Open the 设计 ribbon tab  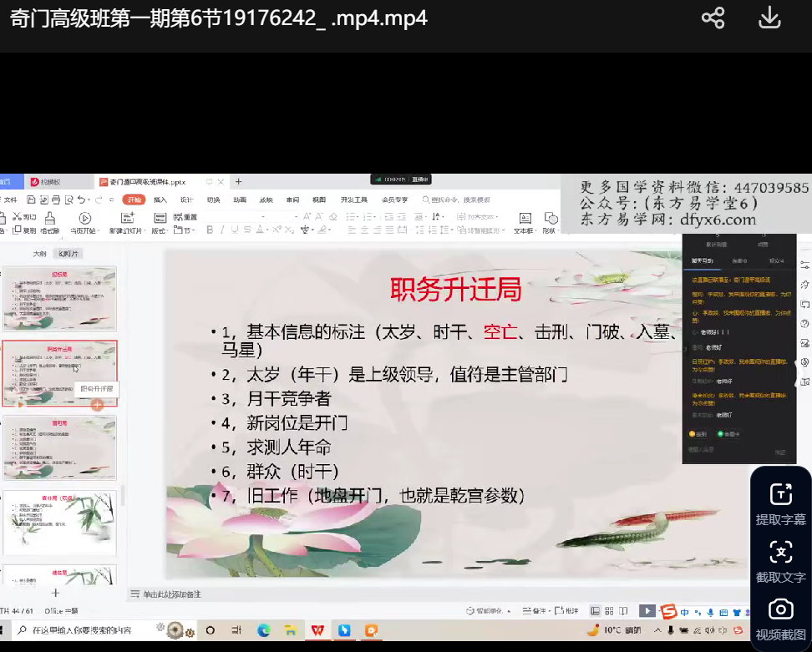[186, 200]
